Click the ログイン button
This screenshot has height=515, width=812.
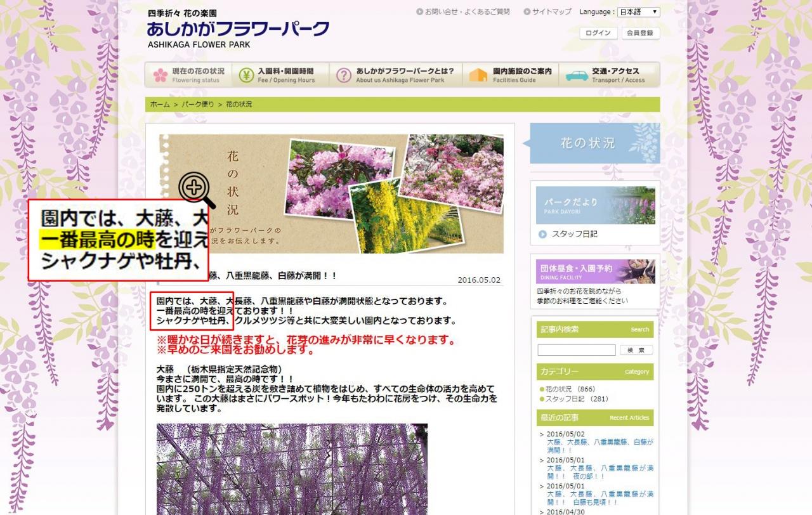[598, 33]
